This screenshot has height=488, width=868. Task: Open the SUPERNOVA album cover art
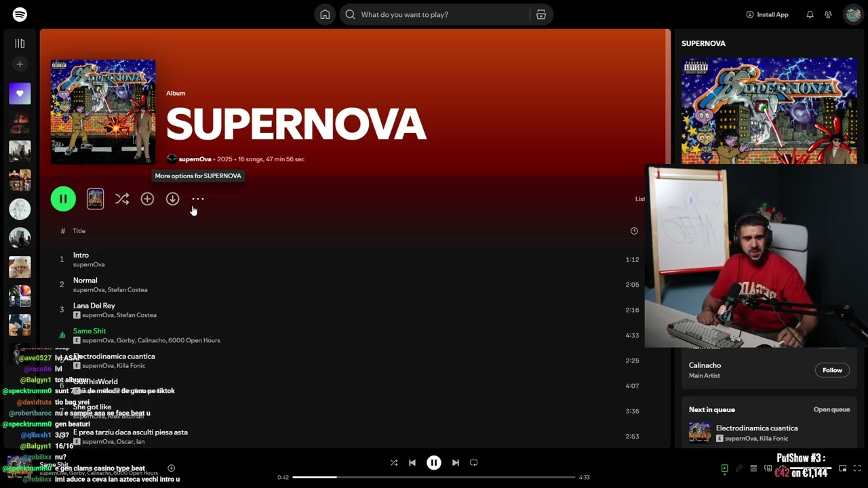tap(103, 112)
